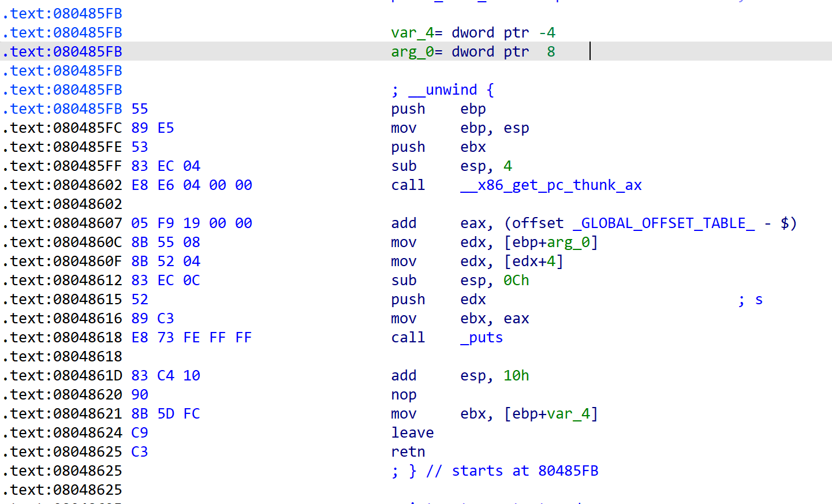Click address .text:0804860C
Viewport: 832px width, 504px height.
[62, 242]
